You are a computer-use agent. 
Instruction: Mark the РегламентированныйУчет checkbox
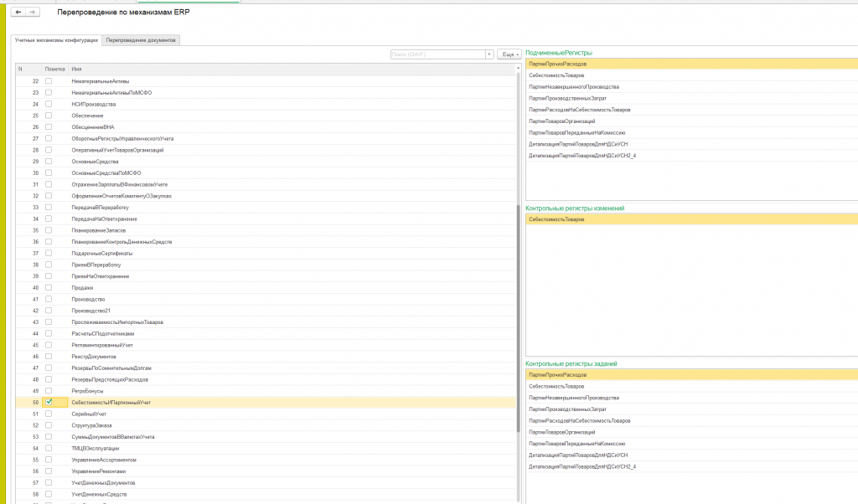click(49, 345)
